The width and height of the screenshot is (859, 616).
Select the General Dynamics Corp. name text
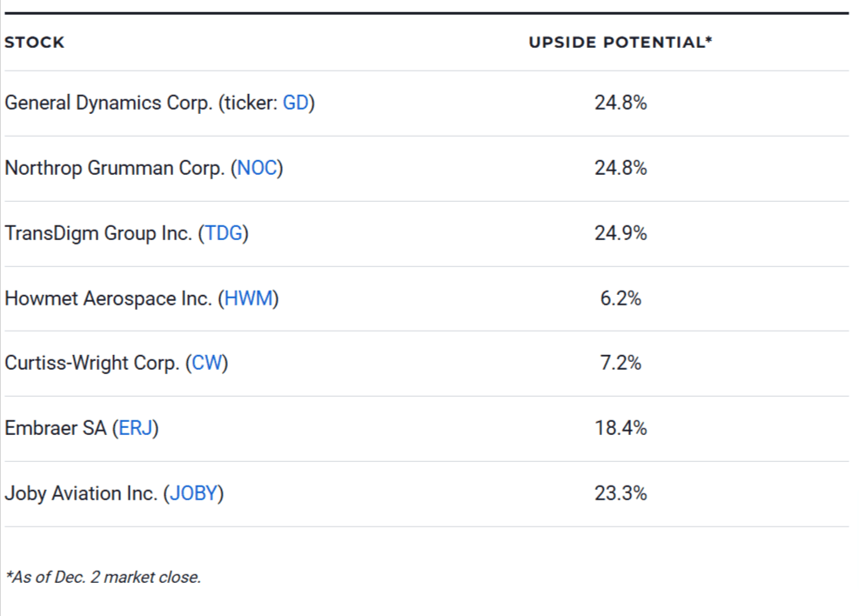(x=109, y=103)
